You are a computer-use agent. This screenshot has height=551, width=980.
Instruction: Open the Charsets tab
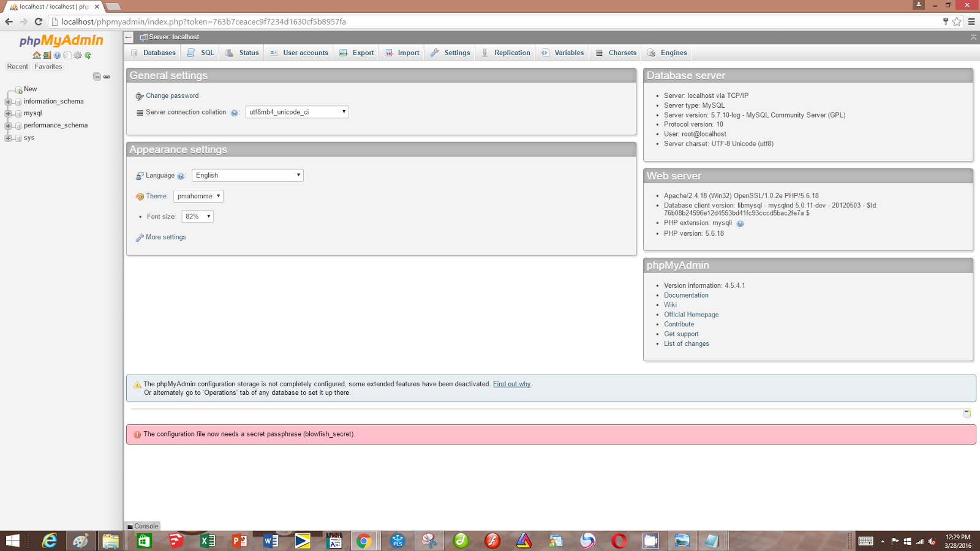616,53
